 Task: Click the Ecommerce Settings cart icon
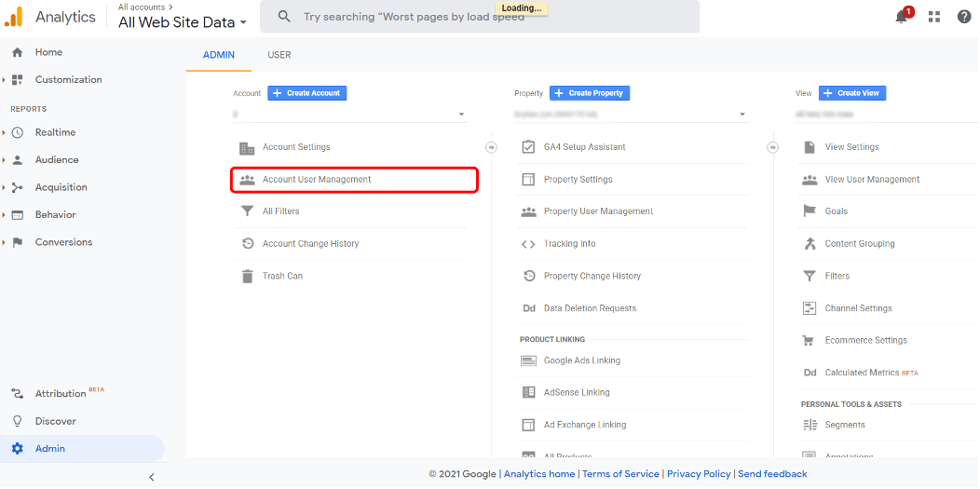coord(809,340)
